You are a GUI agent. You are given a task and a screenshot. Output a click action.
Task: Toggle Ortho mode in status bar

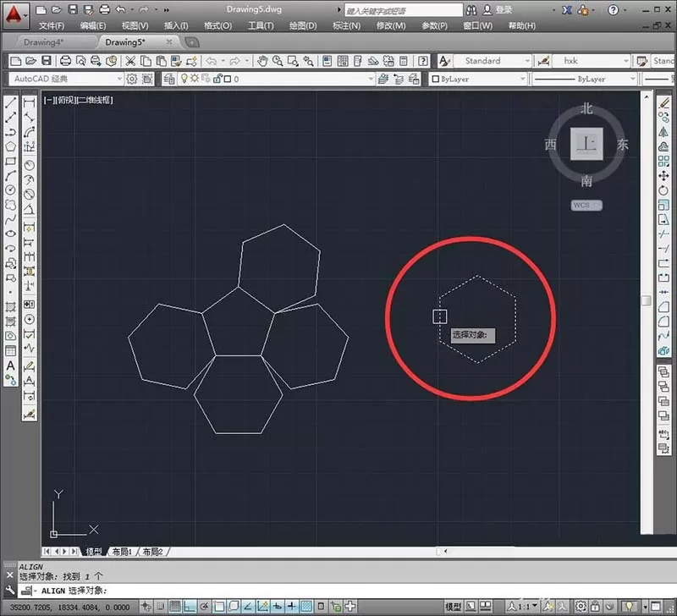pyautogui.click(x=190, y=606)
